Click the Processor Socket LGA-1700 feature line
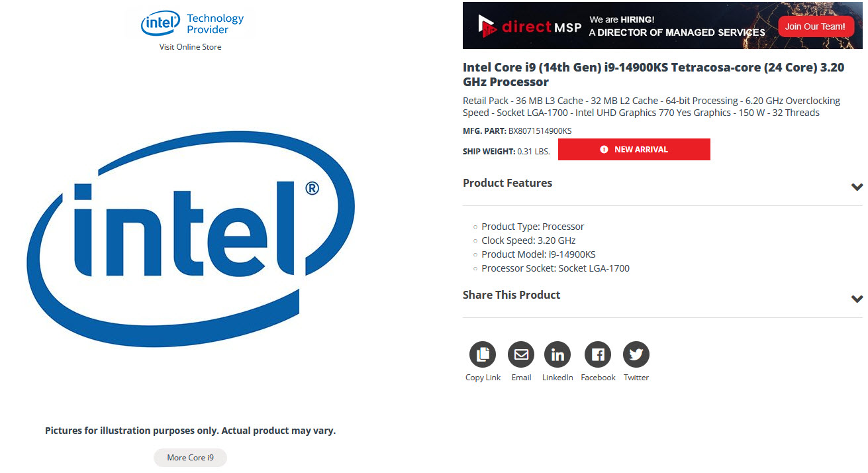 coord(555,269)
